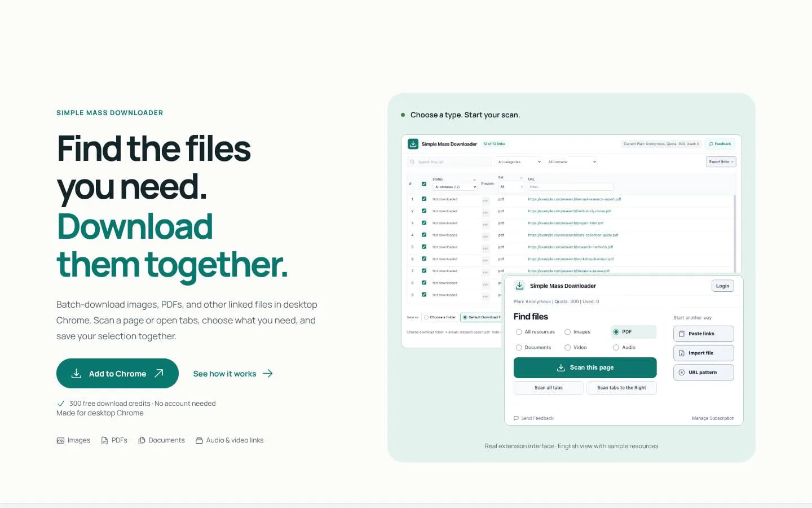
Task: Open the Ext. All filter dropdown
Action: pyautogui.click(x=511, y=187)
